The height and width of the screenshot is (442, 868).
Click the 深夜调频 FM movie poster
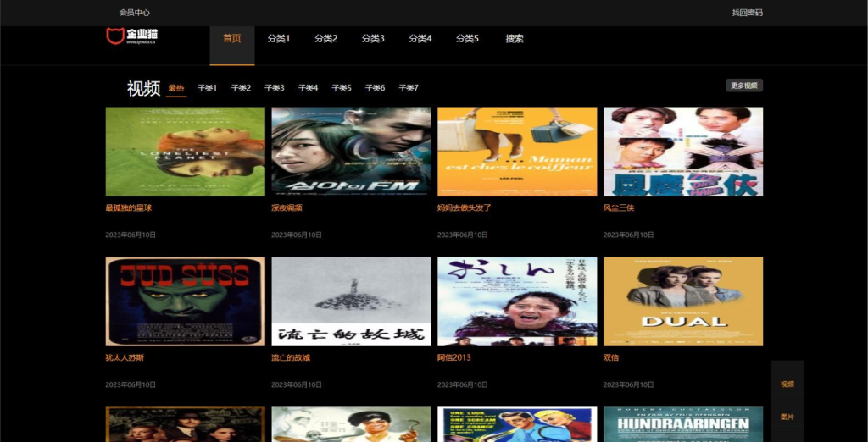(x=351, y=152)
